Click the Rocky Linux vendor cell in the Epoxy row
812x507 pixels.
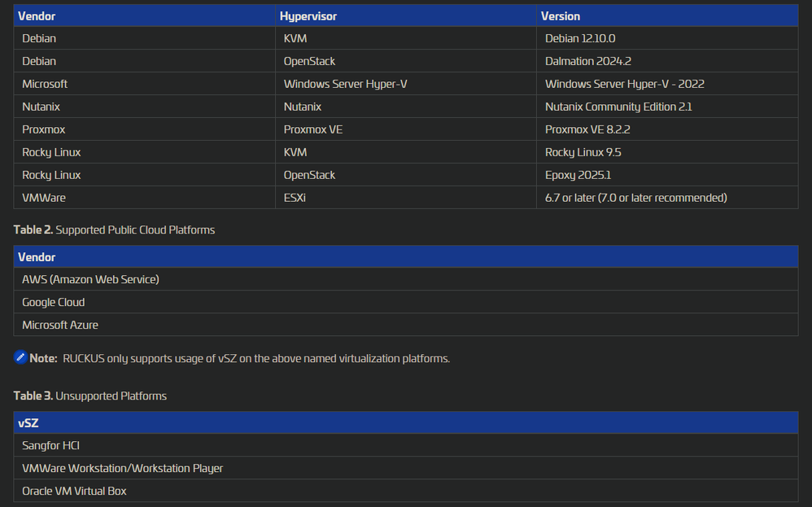(x=145, y=175)
